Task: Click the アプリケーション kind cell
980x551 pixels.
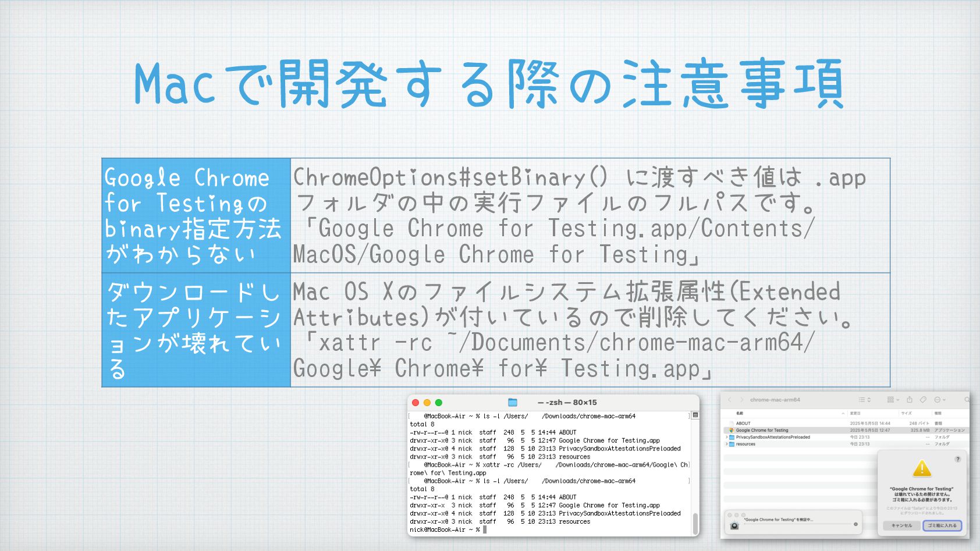Action: pyautogui.click(x=949, y=430)
